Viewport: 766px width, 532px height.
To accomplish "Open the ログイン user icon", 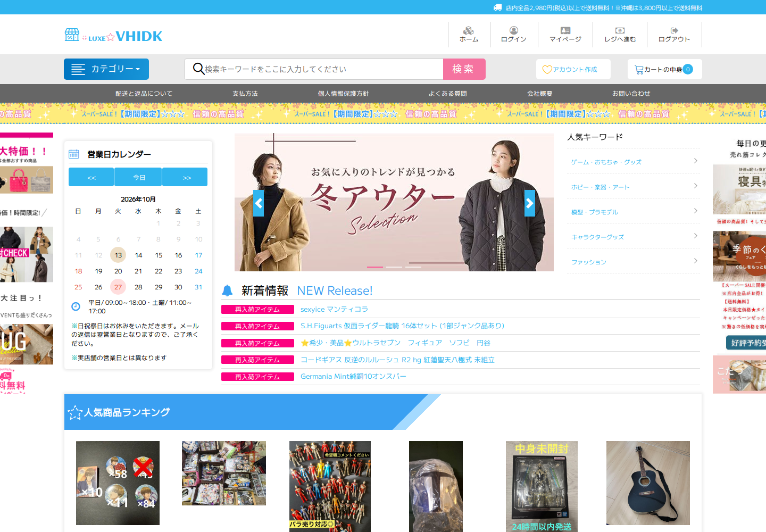I will coord(514,30).
